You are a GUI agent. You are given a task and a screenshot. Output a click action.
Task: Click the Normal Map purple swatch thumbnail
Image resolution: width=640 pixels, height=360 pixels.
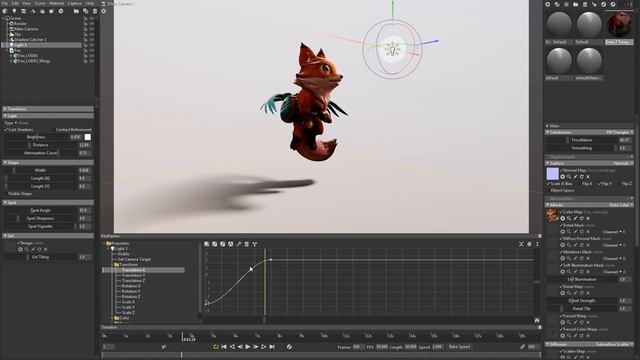(552, 173)
